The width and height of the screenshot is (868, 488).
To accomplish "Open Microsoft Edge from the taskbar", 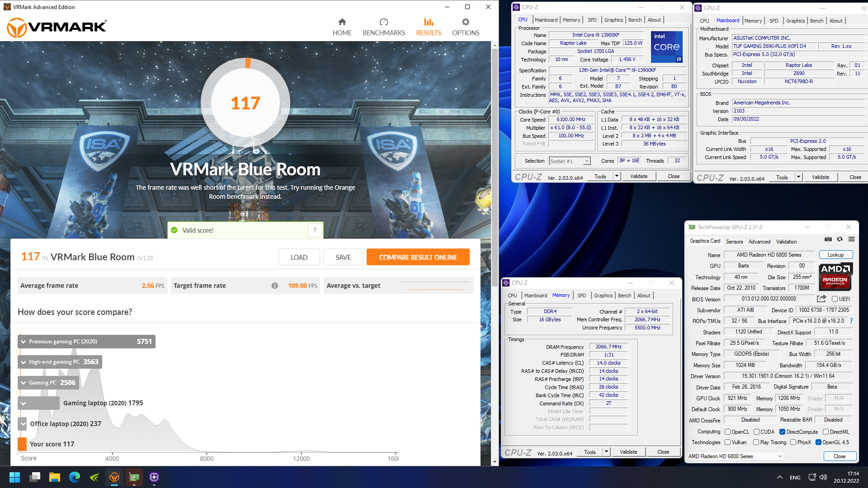I will click(x=75, y=477).
